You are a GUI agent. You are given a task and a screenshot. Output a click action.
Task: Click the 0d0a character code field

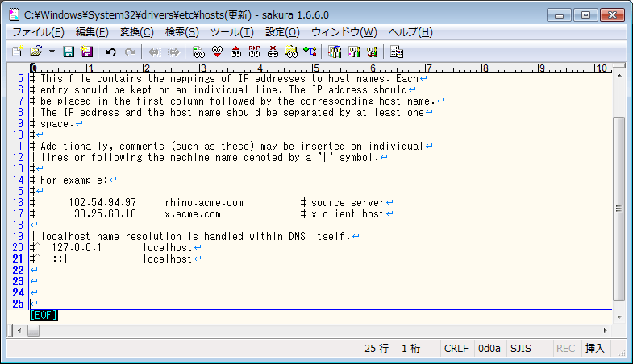point(489,348)
